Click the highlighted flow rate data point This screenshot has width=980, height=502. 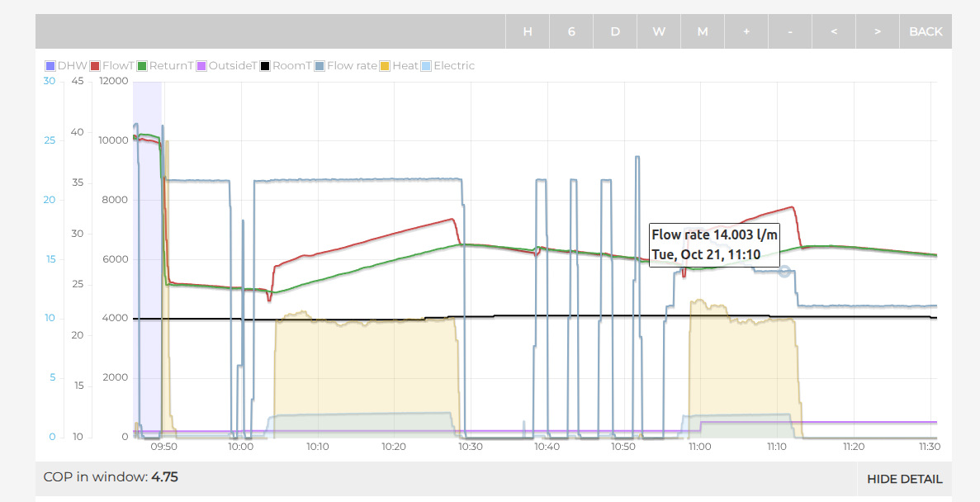tap(784, 271)
